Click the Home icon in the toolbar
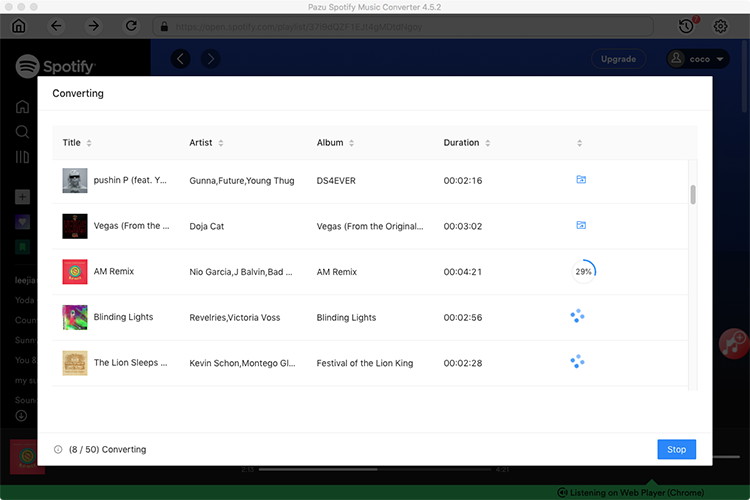The image size is (750, 500). click(19, 26)
